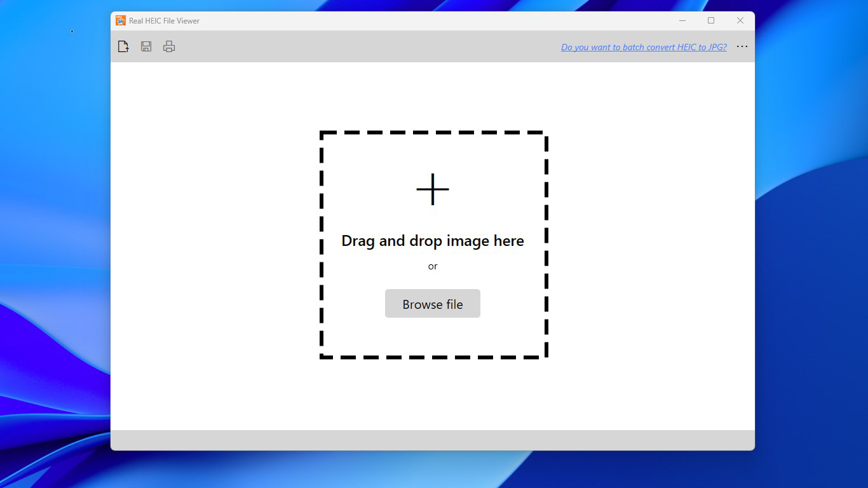The width and height of the screenshot is (868, 488).
Task: Open a new image file from the toolbar
Action: 123,46
